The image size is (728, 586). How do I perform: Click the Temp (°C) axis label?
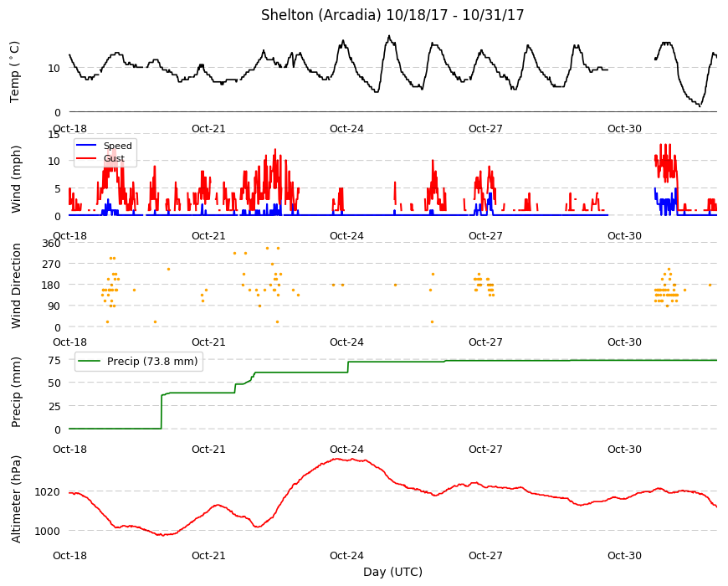pos(15,72)
